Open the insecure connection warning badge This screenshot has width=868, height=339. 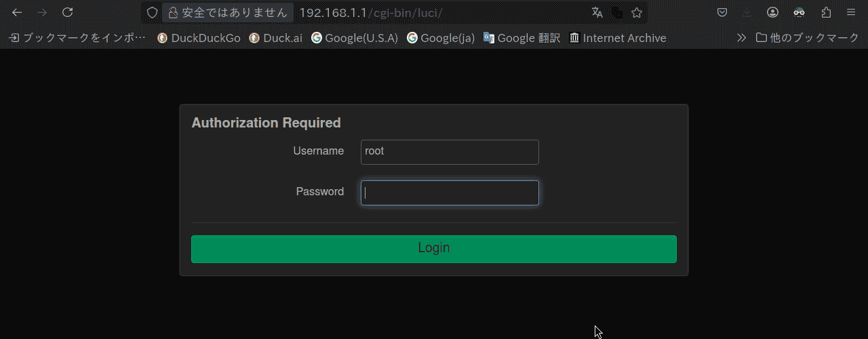pos(228,12)
